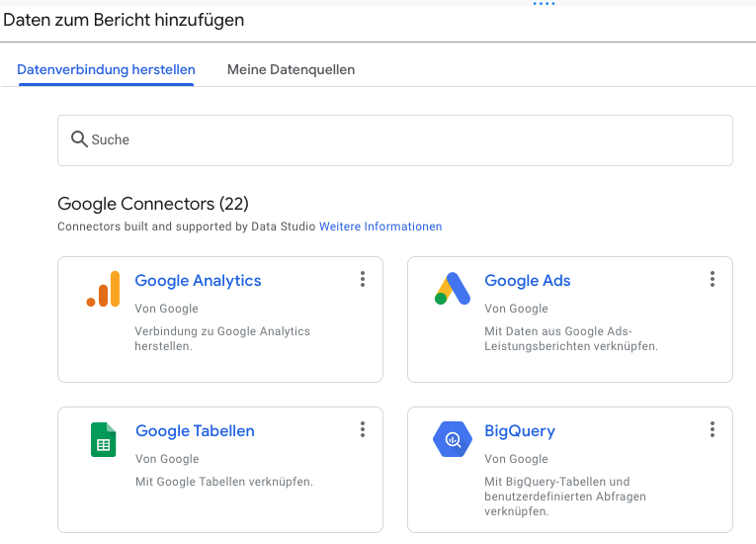
Task: Open three-dot menu on BigQuery card
Action: coord(713,429)
